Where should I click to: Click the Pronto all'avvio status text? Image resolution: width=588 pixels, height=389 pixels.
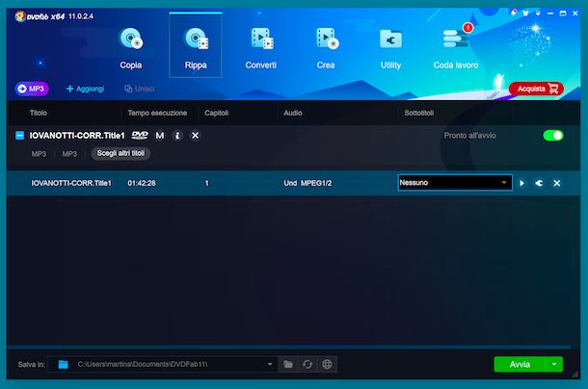point(469,136)
